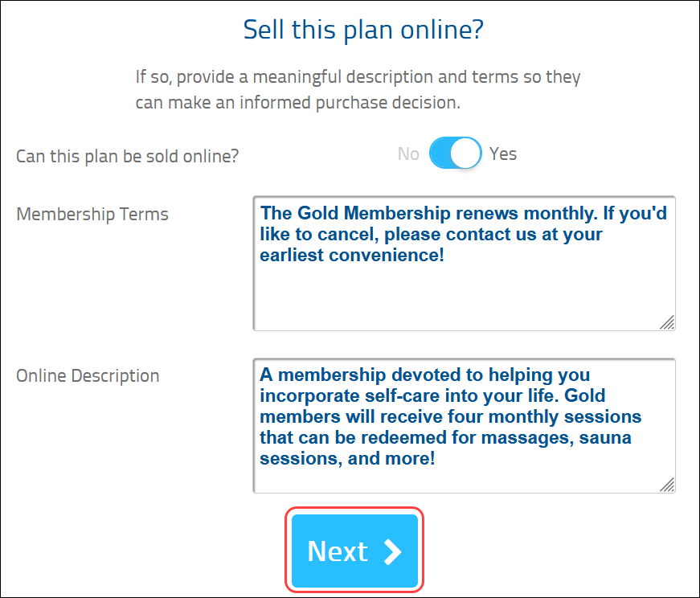Screen dimensions: 700x598
Task: Select the 'Sell this plan online?' heading
Action: (x=362, y=29)
